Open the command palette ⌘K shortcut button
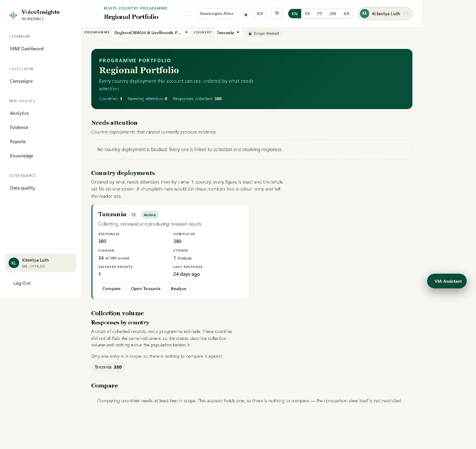Viewport: 476px width, 449px height. [260, 14]
